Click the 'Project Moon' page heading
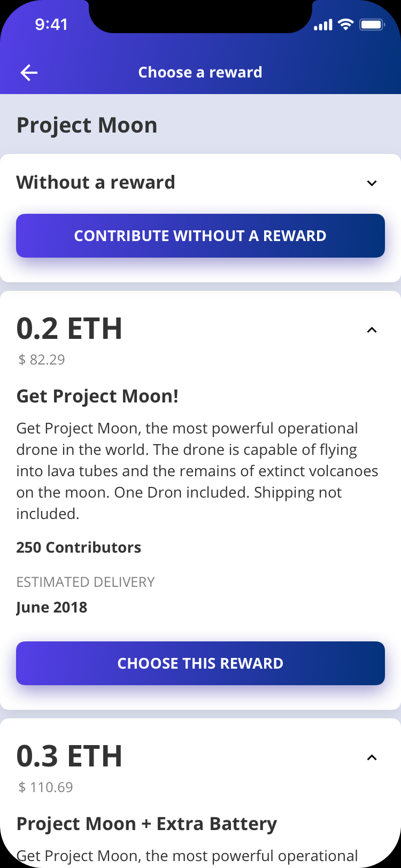 click(x=87, y=126)
